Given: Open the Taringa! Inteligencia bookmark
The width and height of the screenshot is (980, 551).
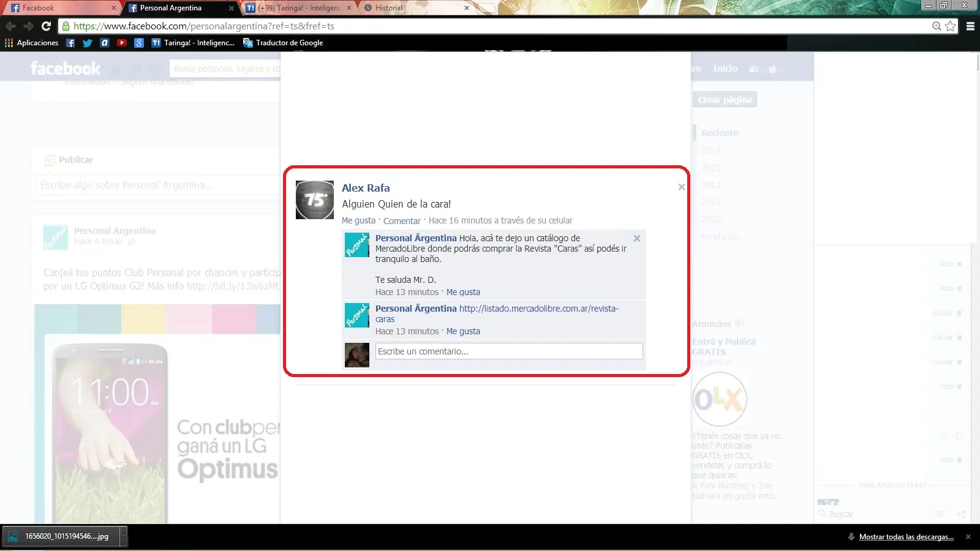Looking at the screenshot, I should point(193,43).
